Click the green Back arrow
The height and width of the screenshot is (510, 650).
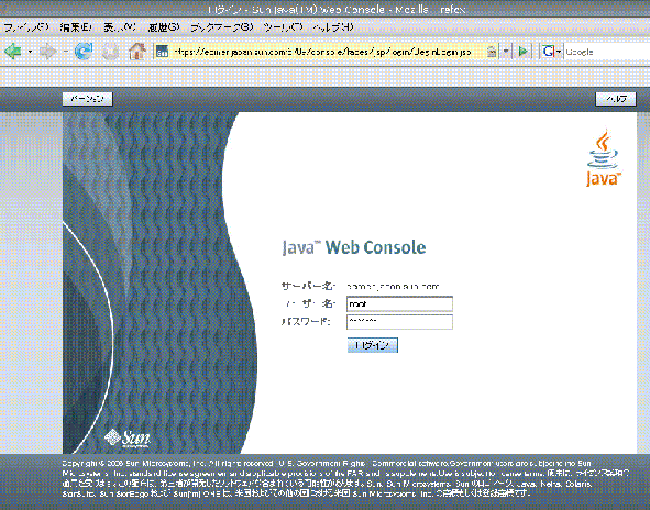pyautogui.click(x=13, y=51)
